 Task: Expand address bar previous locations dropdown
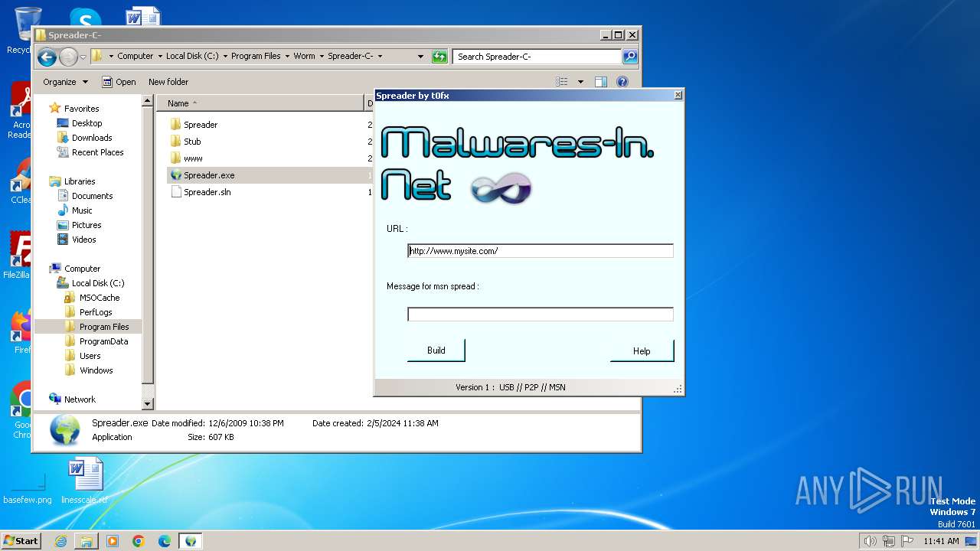pyautogui.click(x=420, y=56)
